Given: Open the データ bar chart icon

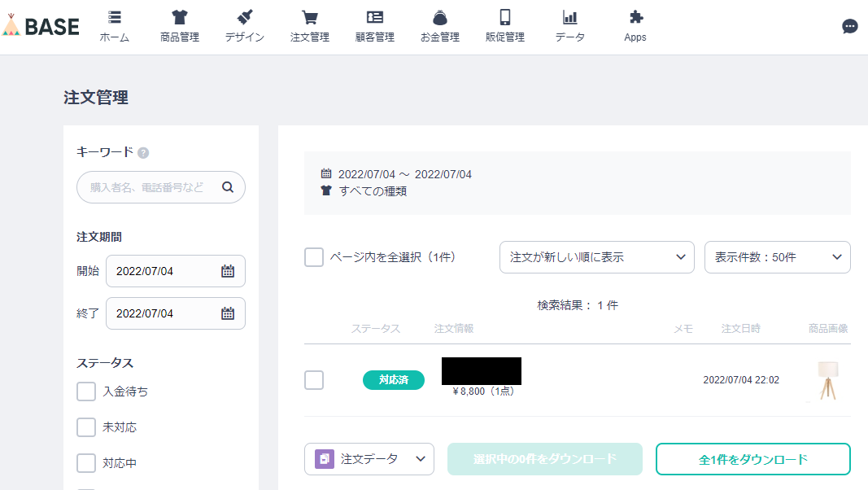Looking at the screenshot, I should pyautogui.click(x=569, y=18).
